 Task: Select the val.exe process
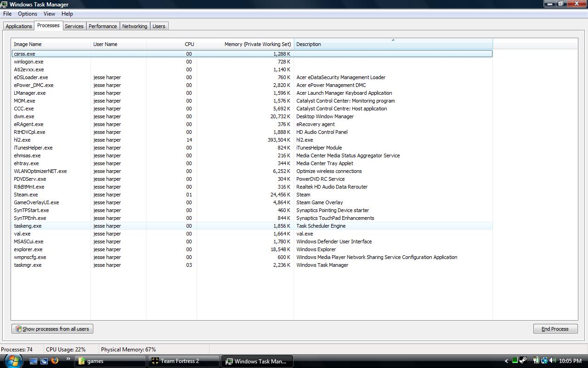pyautogui.click(x=252, y=234)
